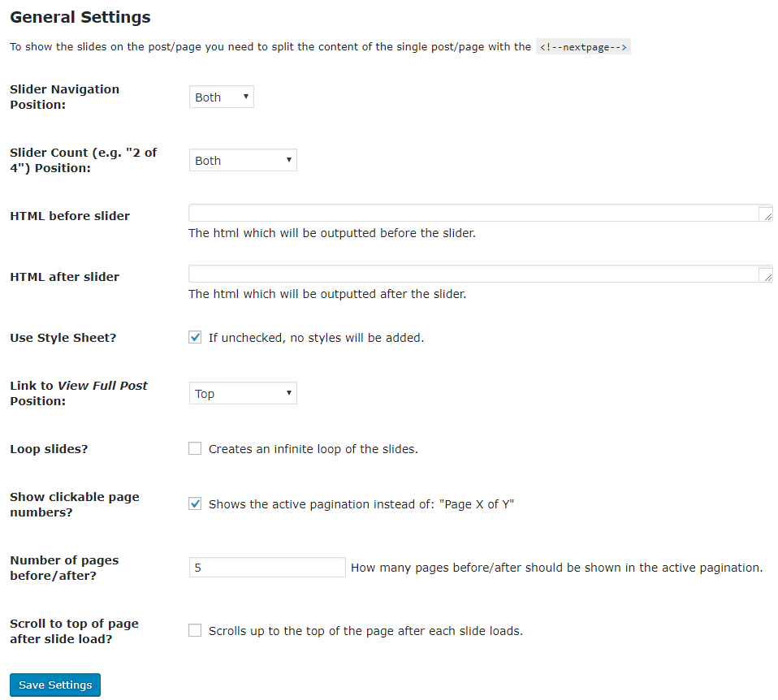Click the "Shows the active pagination" label text
This screenshot has width=778, height=700.
pos(361,504)
